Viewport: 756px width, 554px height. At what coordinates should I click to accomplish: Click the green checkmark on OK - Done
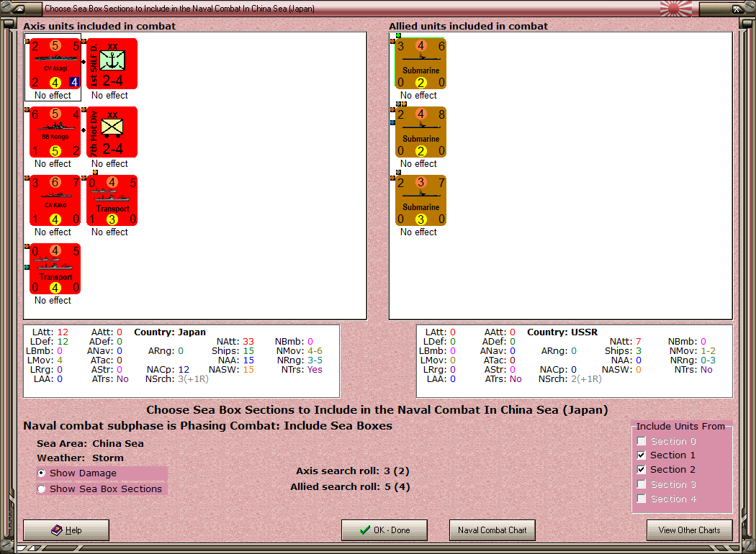click(365, 530)
